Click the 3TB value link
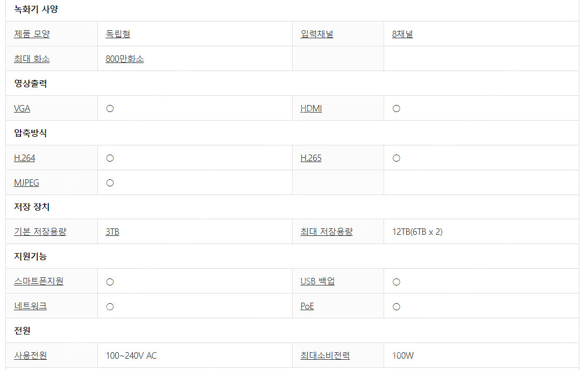588x370 pixels. click(x=112, y=232)
